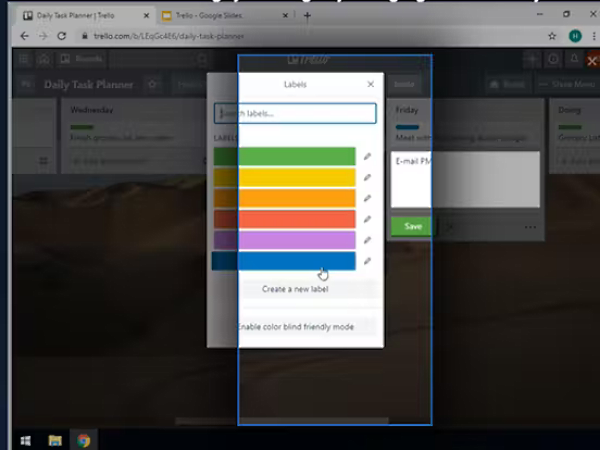
Task: Open Trello information icon
Action: [553, 59]
